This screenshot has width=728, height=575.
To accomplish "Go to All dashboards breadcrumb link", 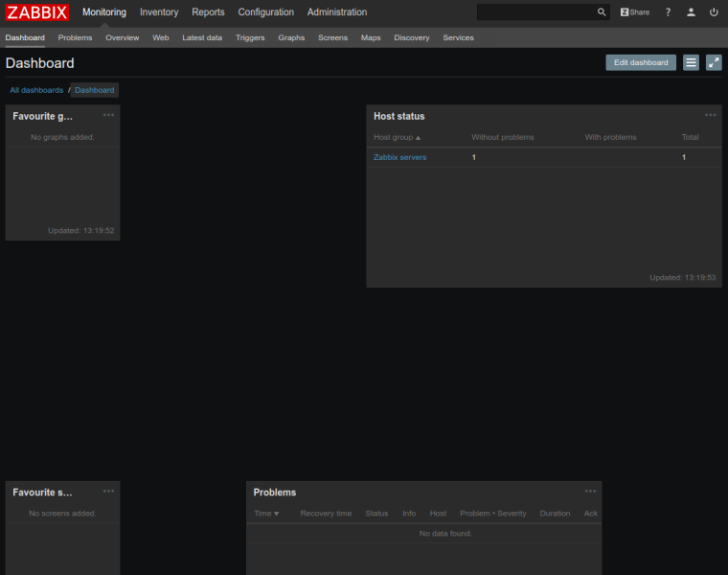I will tap(36, 90).
